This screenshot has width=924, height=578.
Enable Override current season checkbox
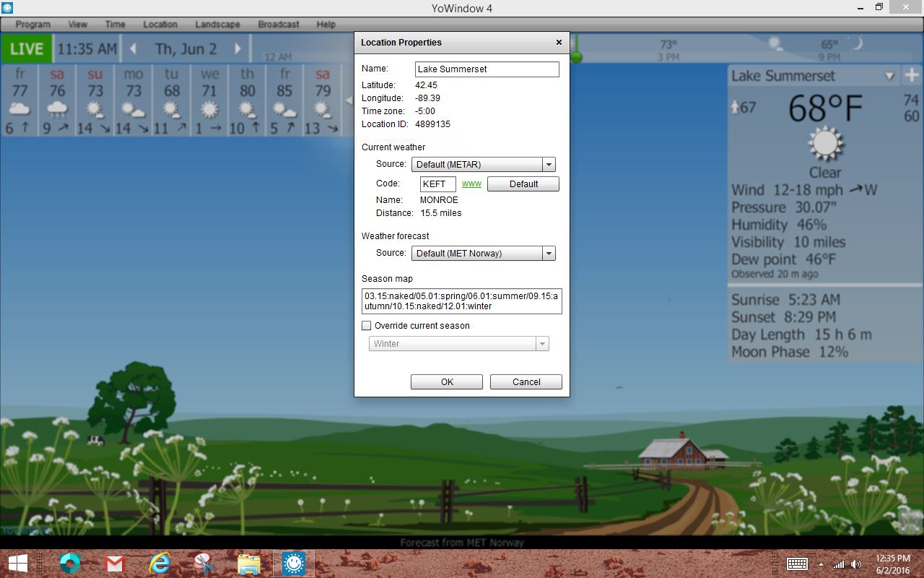coord(367,326)
